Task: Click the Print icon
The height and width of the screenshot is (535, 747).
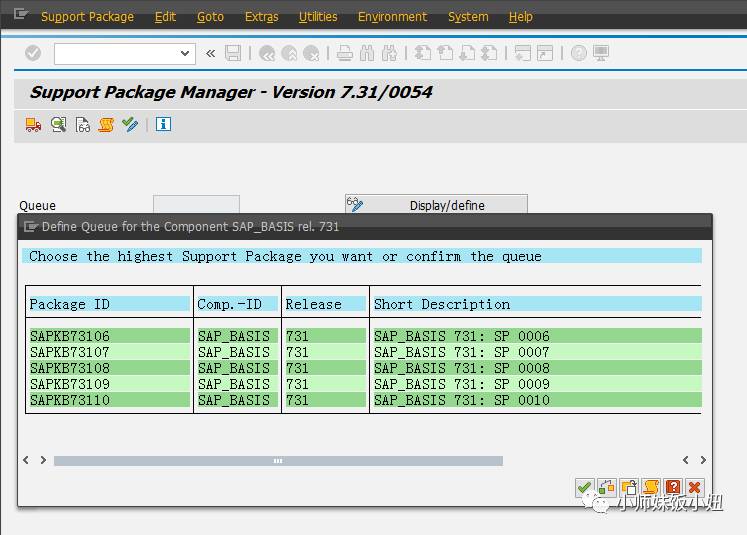Action: tap(345, 53)
